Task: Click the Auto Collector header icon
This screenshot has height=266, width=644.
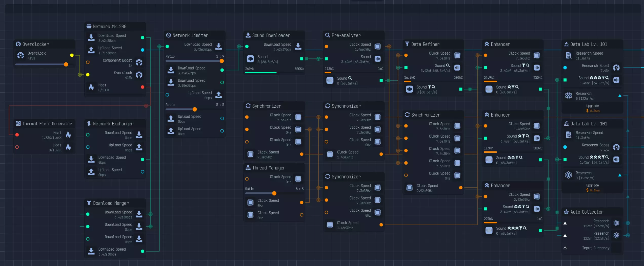Action: 566,212
